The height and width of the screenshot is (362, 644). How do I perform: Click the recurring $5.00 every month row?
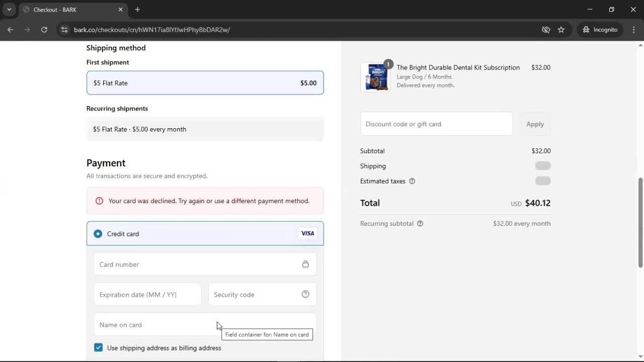(x=205, y=129)
